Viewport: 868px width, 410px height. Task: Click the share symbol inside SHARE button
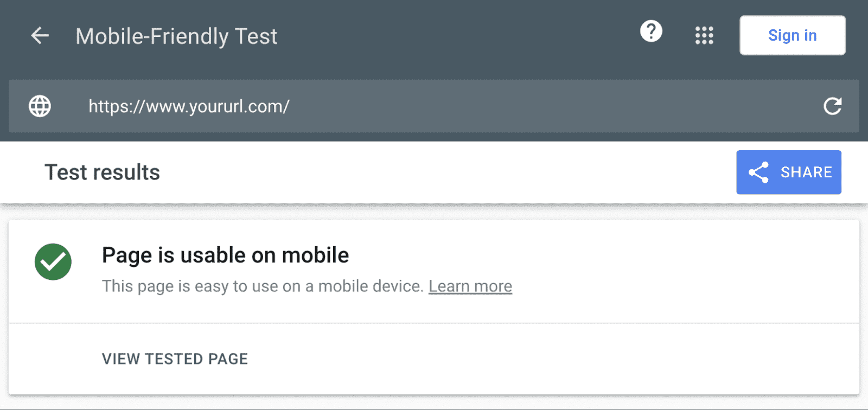coord(758,172)
